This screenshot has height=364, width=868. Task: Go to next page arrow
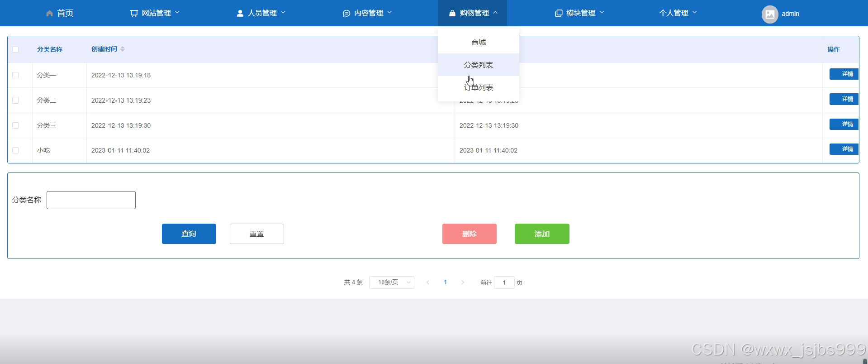pos(463,283)
